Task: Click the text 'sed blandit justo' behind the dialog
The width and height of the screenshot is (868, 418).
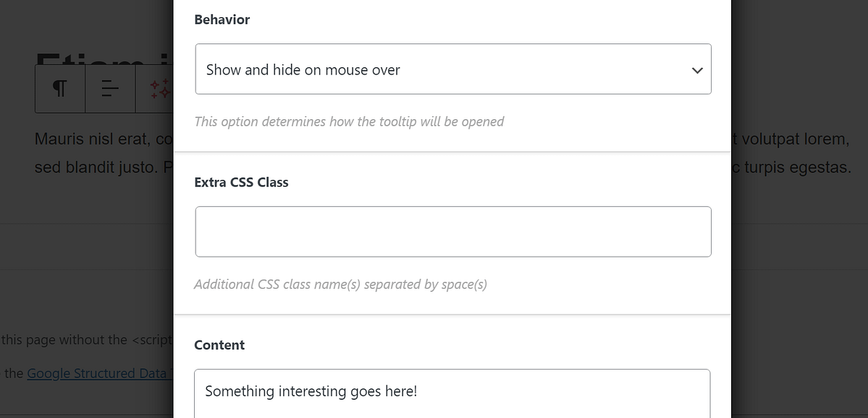Action: point(87,166)
